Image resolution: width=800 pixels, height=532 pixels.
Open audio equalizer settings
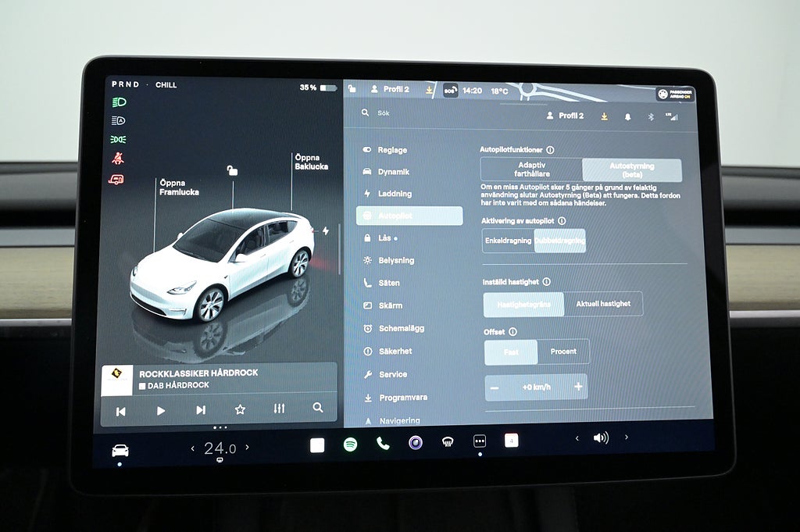tap(279, 409)
